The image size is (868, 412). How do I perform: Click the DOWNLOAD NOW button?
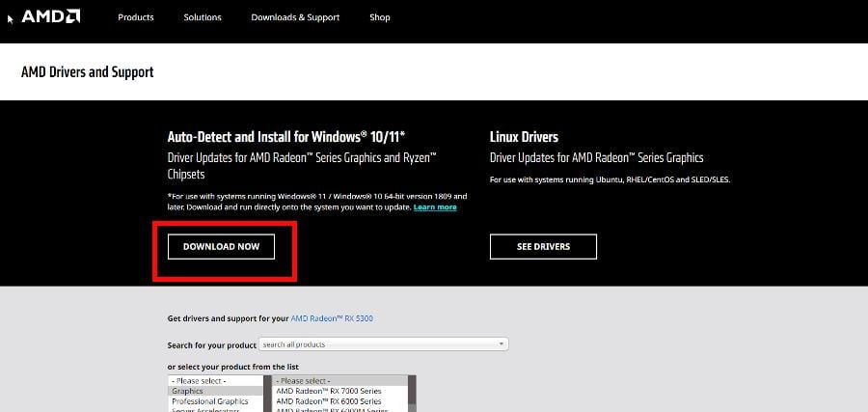tap(222, 246)
